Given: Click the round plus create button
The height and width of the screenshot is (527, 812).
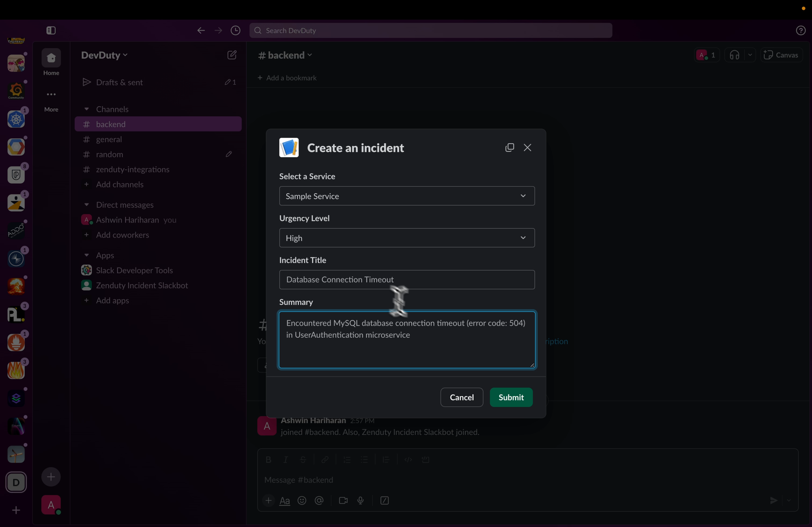Looking at the screenshot, I should pyautogui.click(x=51, y=477).
